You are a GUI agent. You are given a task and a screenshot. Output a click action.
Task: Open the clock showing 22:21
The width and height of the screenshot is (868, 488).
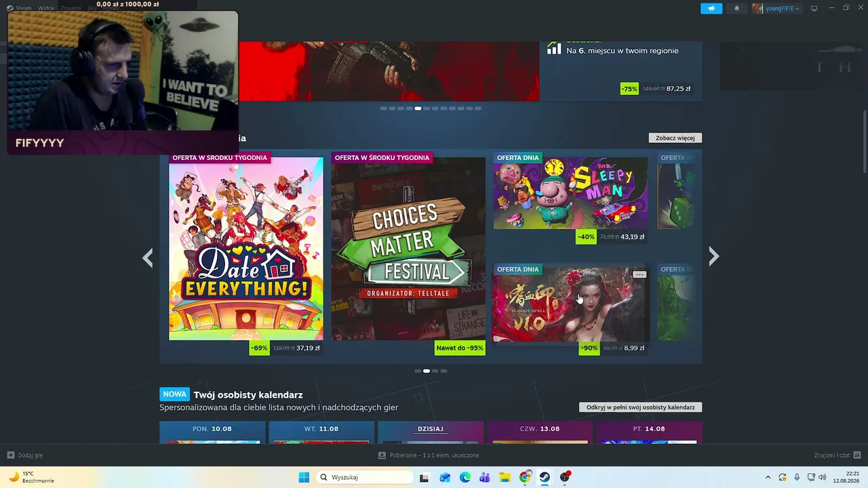tap(846, 477)
